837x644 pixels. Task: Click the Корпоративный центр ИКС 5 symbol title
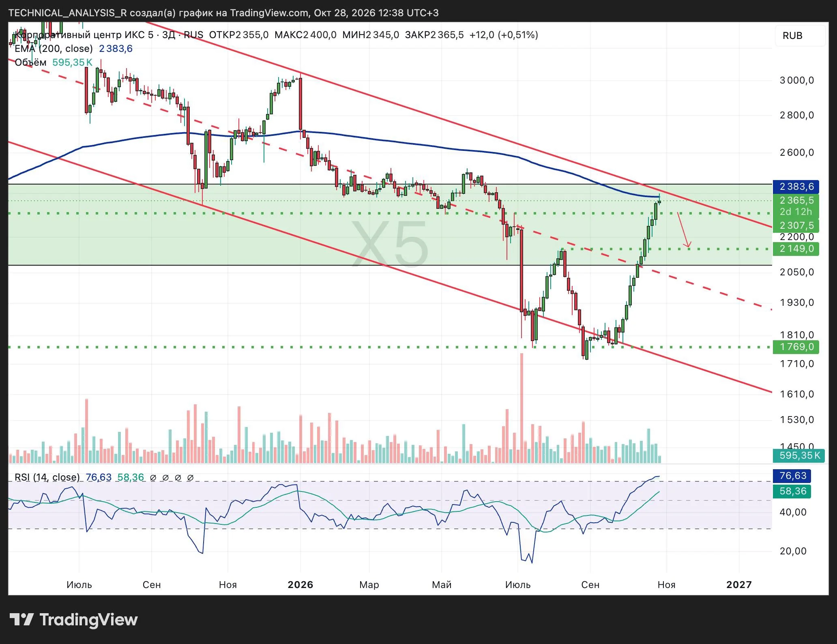click(85, 35)
